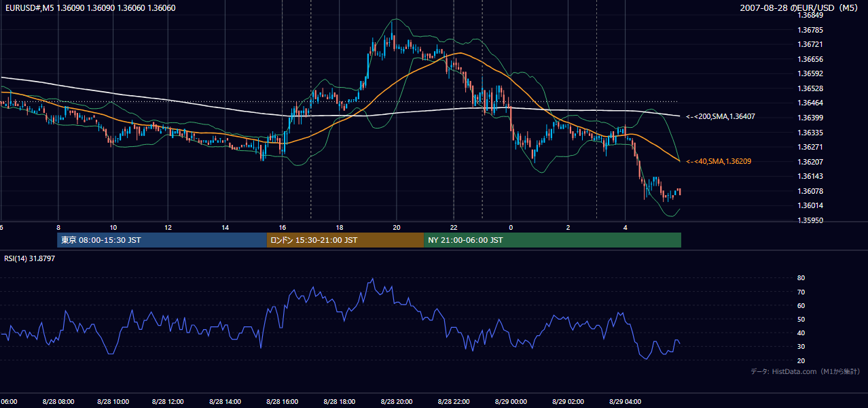Click the chart title 2007-08-28 のEUR/USD (M5)
Screen dimensions: 868x408
[800, 7]
